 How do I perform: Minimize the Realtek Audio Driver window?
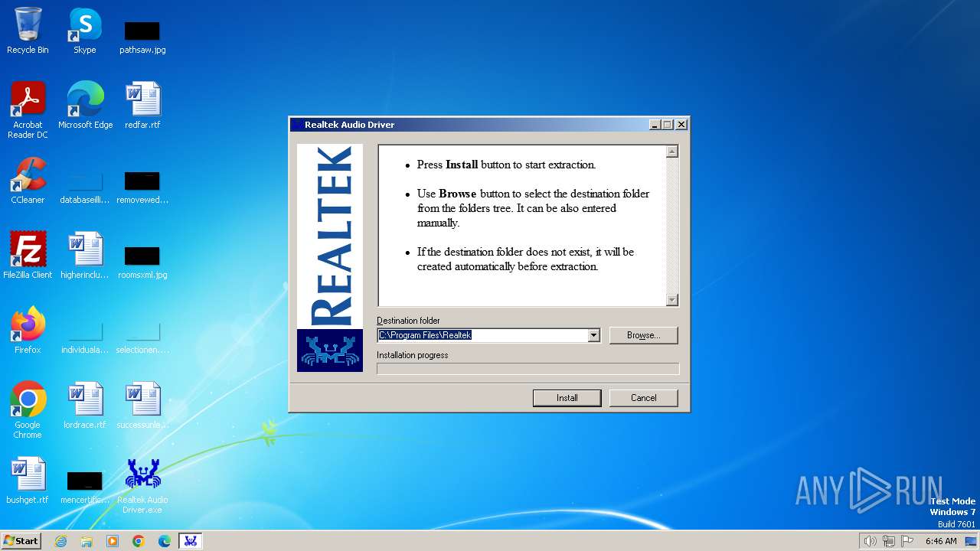point(655,125)
